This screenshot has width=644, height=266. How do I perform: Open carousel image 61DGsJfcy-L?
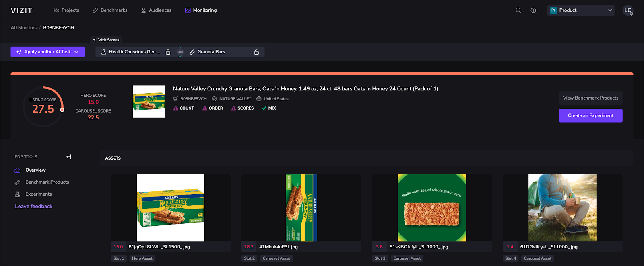click(562, 208)
